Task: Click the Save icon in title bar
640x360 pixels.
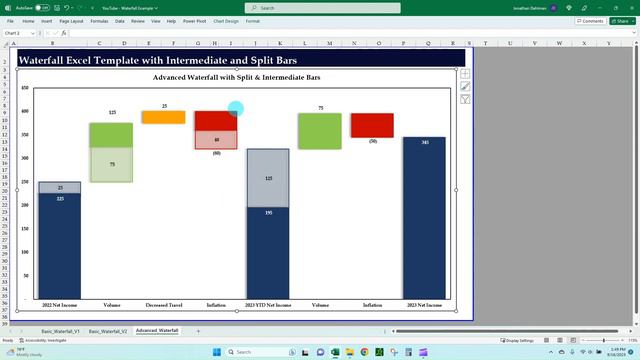Action: point(57,8)
